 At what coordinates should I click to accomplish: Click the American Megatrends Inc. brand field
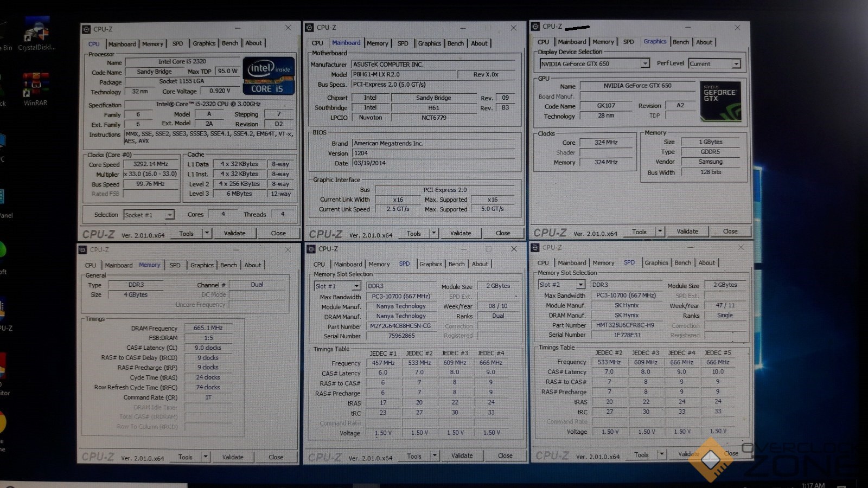(x=433, y=144)
